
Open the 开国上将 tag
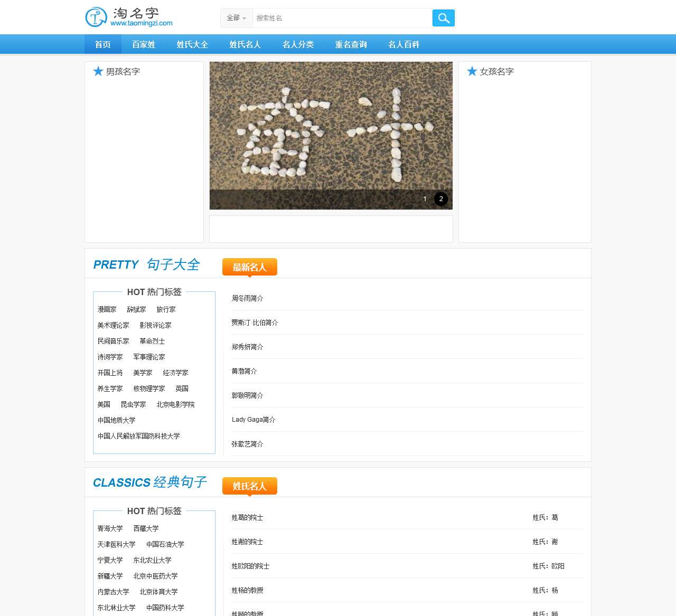110,373
